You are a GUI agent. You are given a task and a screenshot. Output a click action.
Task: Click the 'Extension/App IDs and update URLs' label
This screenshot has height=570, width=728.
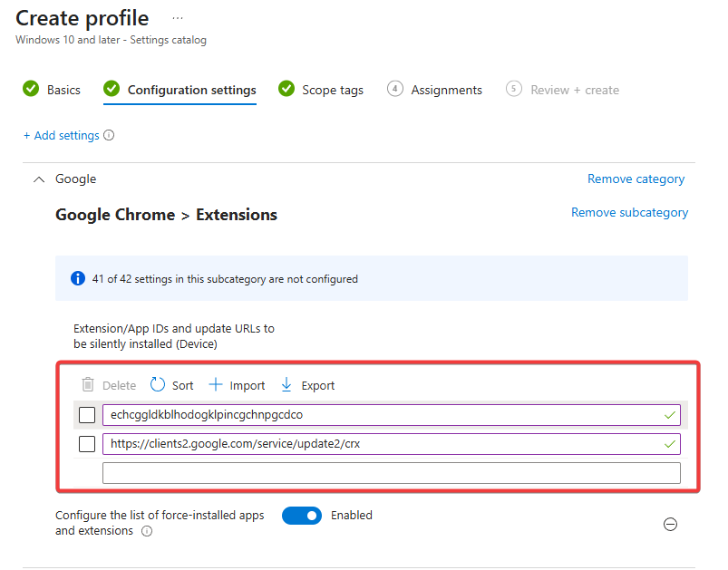tap(174, 336)
